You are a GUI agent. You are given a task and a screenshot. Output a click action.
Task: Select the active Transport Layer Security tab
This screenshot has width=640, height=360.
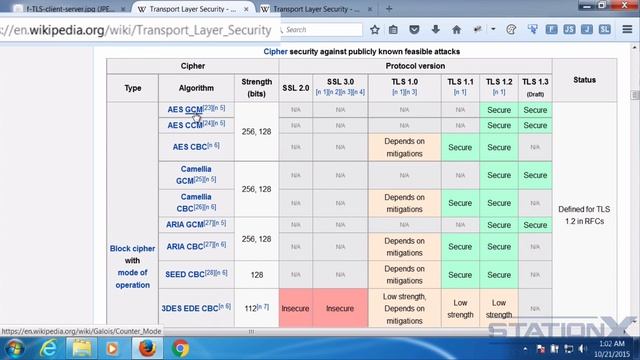click(193, 9)
